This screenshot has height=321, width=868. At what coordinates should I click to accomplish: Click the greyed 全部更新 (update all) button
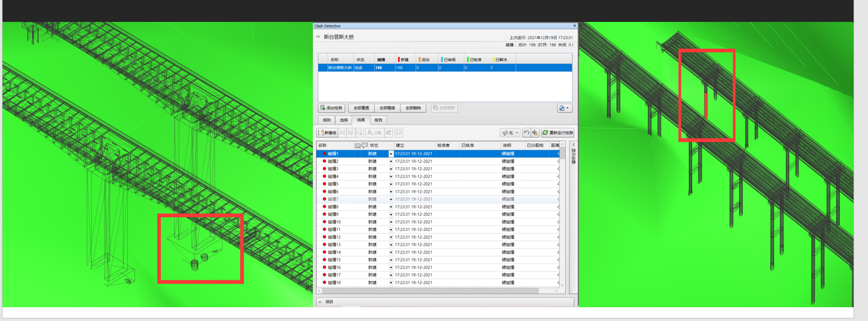pos(444,108)
